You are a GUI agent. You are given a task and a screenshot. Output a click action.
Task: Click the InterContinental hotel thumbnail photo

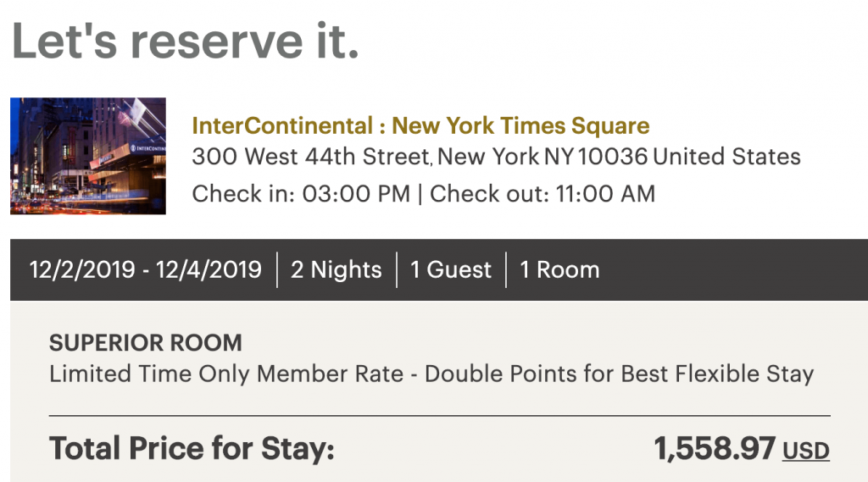(x=88, y=156)
